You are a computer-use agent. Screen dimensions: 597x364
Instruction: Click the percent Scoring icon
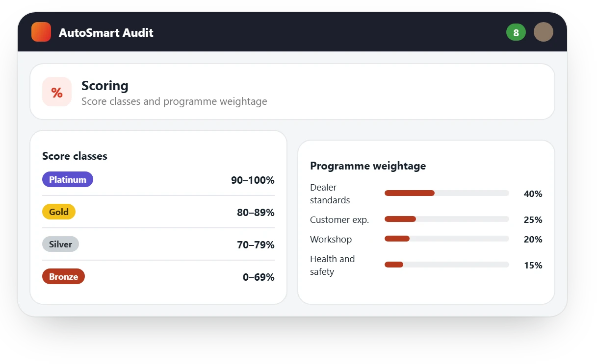(57, 92)
